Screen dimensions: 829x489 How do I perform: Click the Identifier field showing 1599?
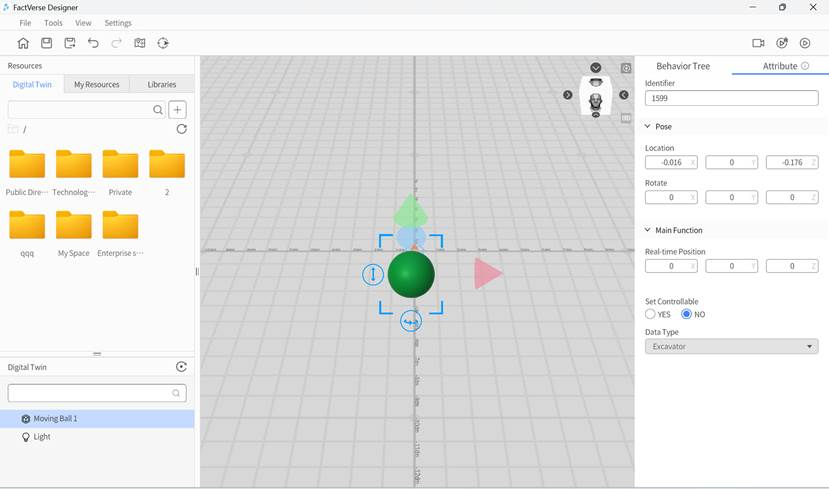tap(732, 98)
